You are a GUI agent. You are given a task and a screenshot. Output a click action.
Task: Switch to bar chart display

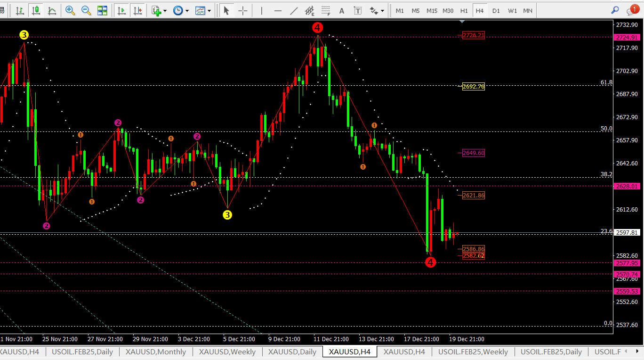tap(20, 10)
